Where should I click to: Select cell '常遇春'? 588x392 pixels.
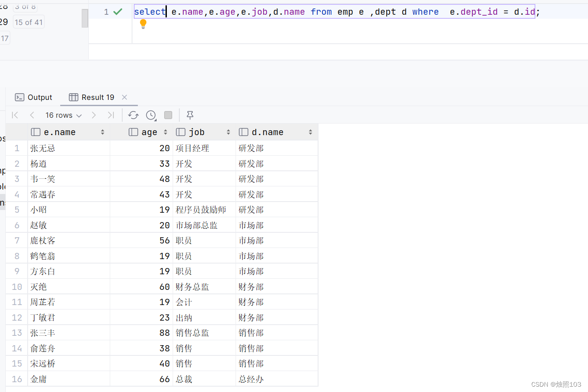(x=69, y=194)
